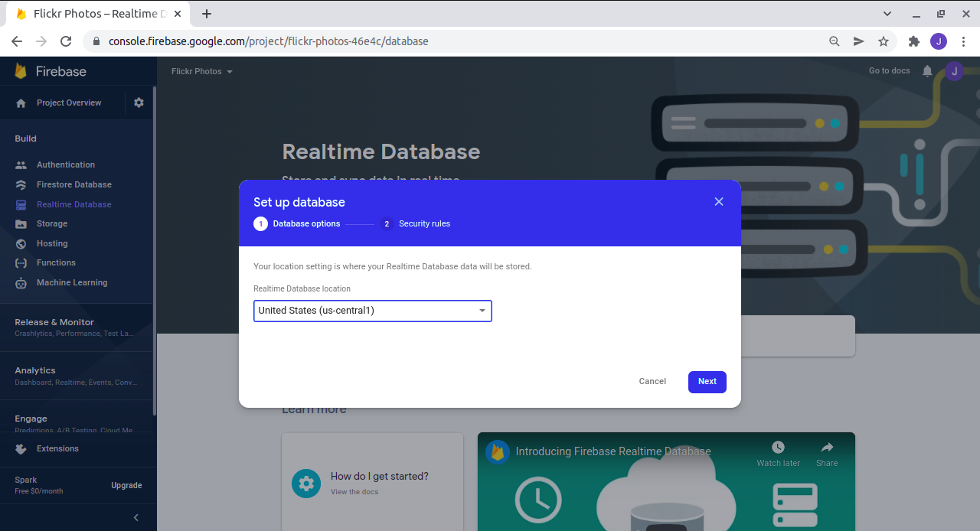Viewport: 980px width, 531px height.
Task: Click the Hosting globe icon
Action: pyautogui.click(x=21, y=243)
